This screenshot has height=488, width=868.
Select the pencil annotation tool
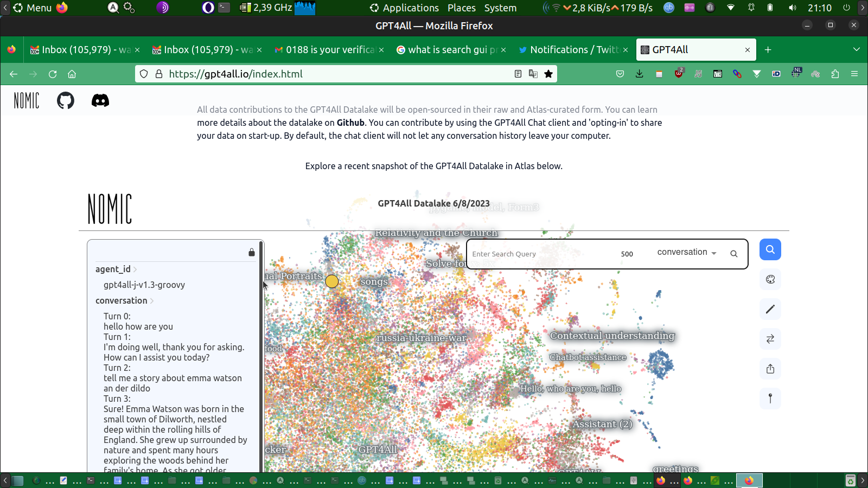(x=770, y=309)
